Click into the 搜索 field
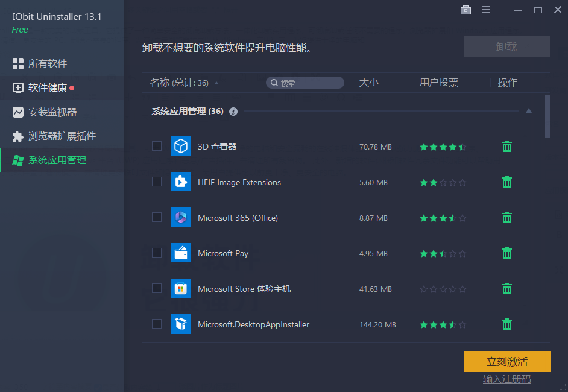 305,83
